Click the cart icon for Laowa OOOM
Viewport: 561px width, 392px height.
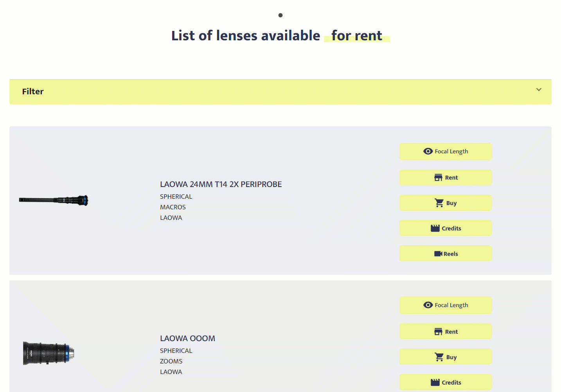(x=439, y=357)
